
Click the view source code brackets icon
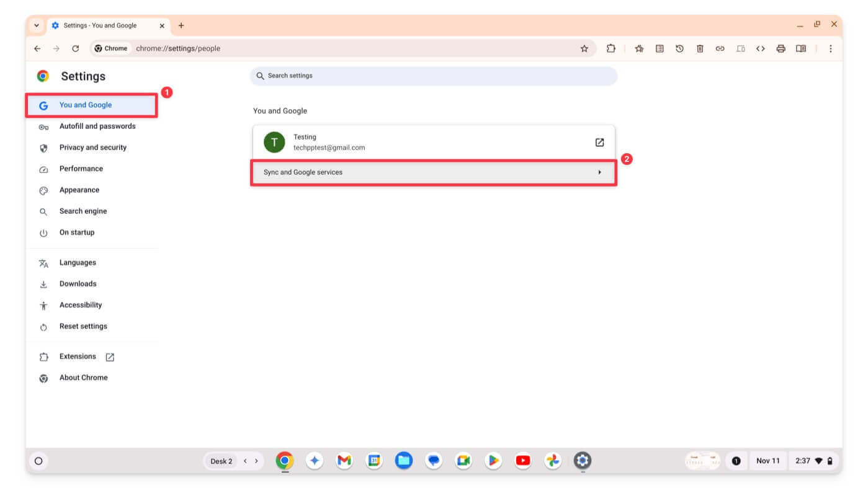click(x=760, y=48)
